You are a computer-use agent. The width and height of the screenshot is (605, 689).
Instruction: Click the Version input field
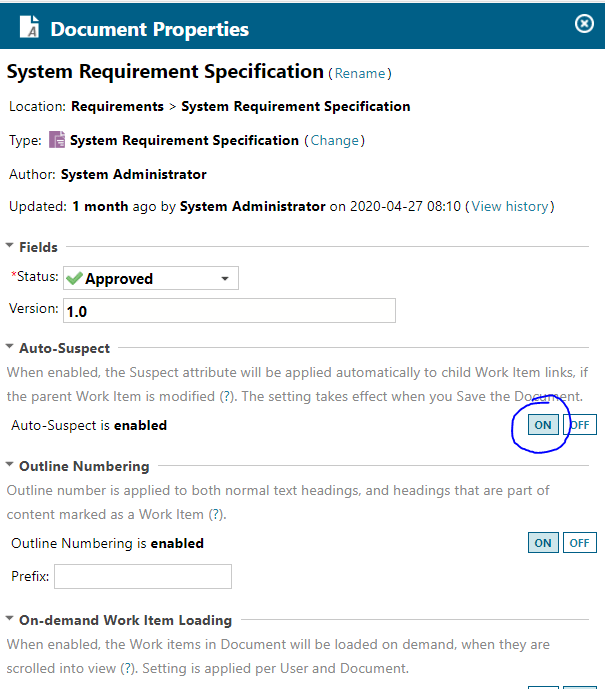229,311
